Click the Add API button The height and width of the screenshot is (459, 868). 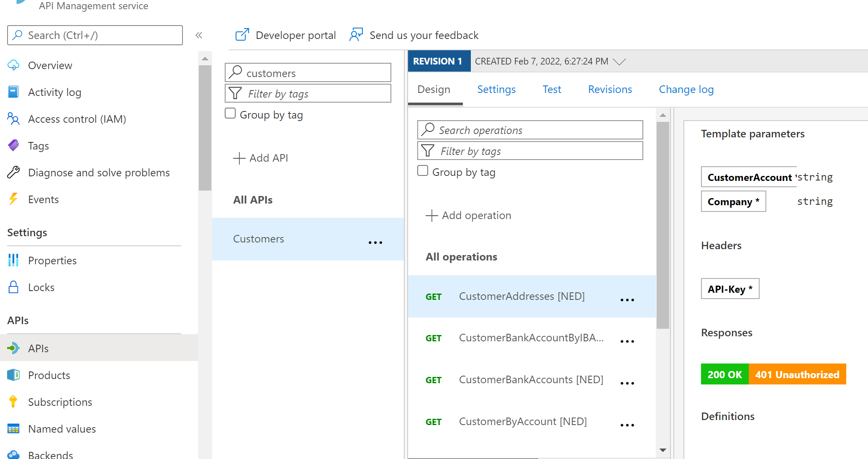pyautogui.click(x=261, y=158)
